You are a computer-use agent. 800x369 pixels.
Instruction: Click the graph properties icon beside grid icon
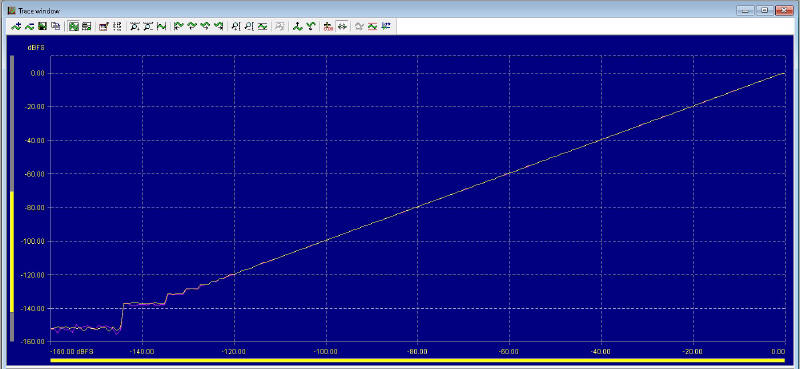(x=104, y=27)
